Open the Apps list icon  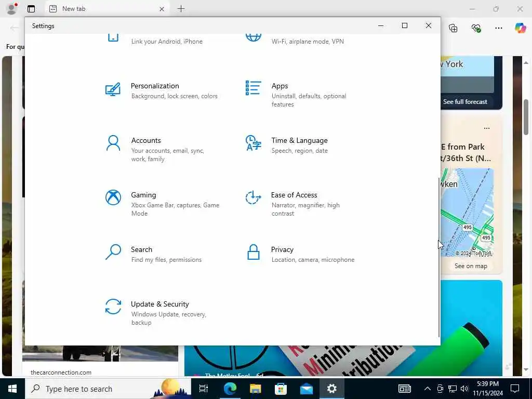point(253,88)
